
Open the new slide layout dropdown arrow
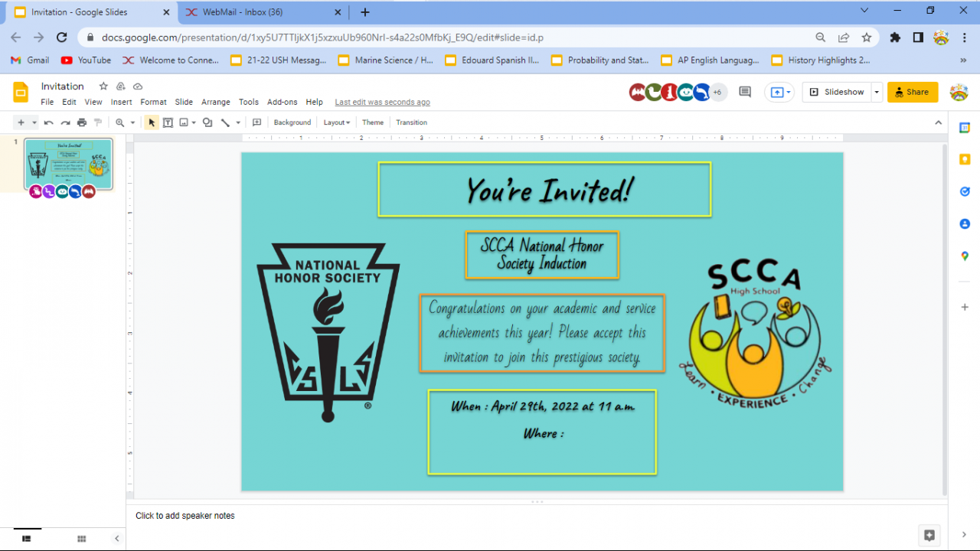[x=34, y=122]
